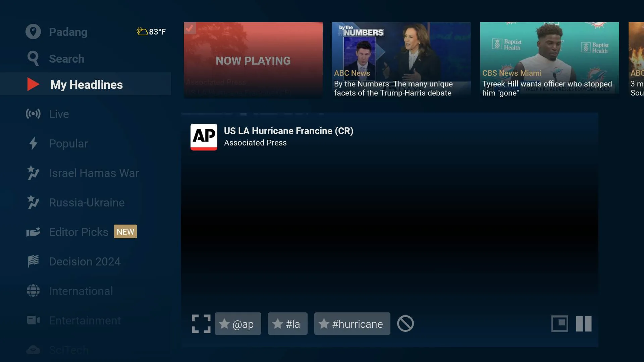Click the Associated Press source name
644x362 pixels.
tap(255, 143)
